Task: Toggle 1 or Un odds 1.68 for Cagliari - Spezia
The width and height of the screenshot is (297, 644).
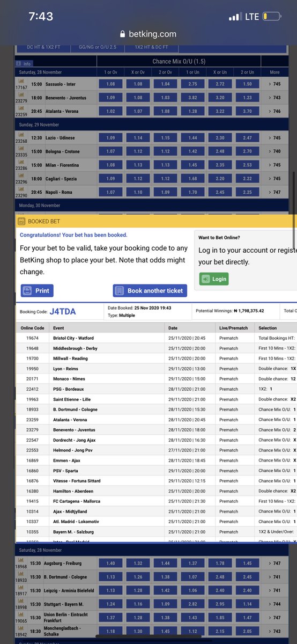Action: tap(192, 178)
